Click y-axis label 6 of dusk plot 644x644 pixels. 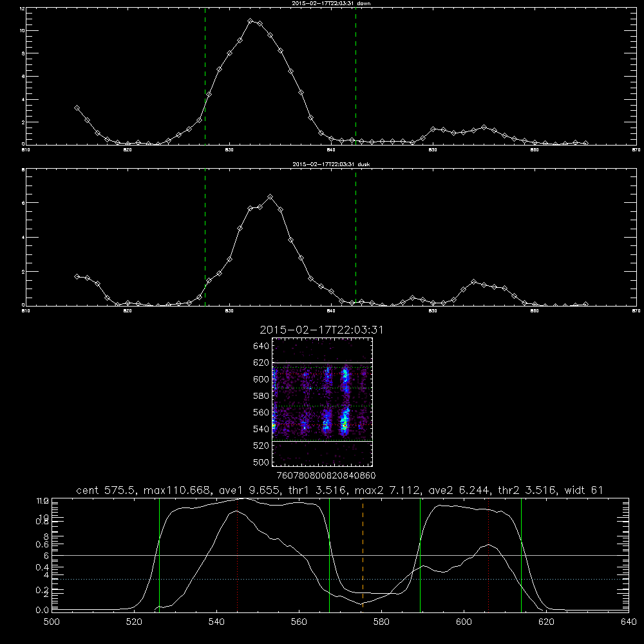23,203
